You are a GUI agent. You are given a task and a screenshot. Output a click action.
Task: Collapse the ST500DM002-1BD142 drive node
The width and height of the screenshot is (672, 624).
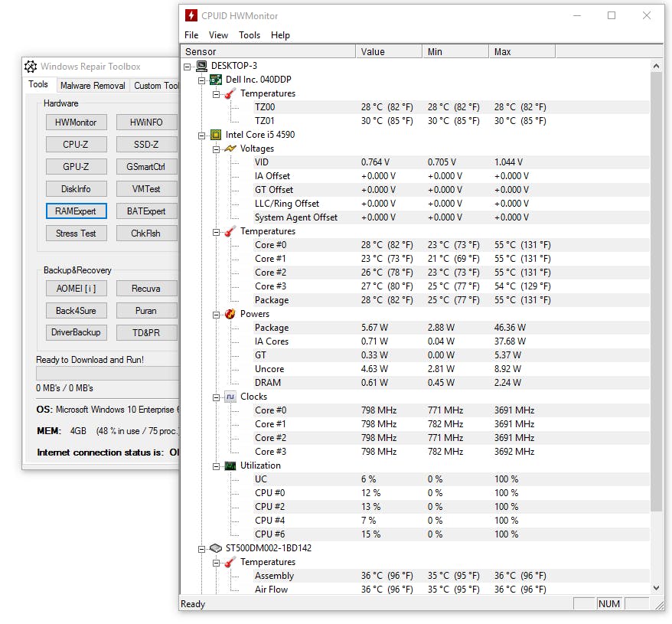201,549
